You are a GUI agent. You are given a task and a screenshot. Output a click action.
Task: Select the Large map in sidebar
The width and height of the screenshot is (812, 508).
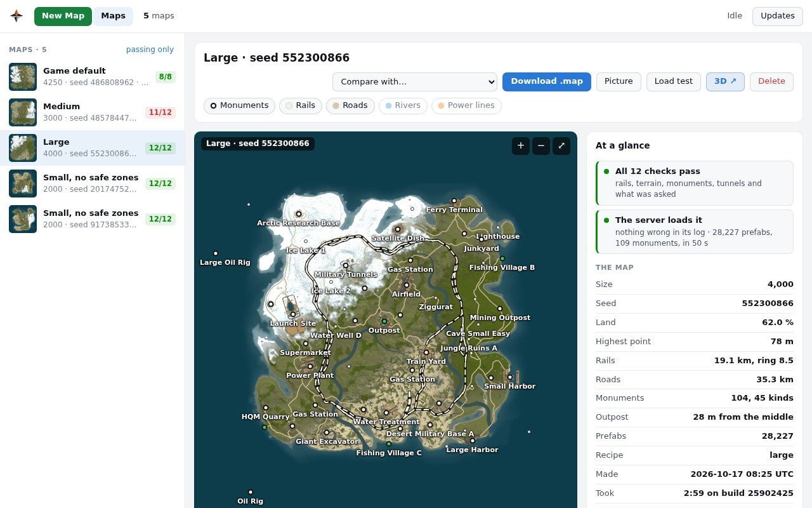pyautogui.click(x=92, y=148)
